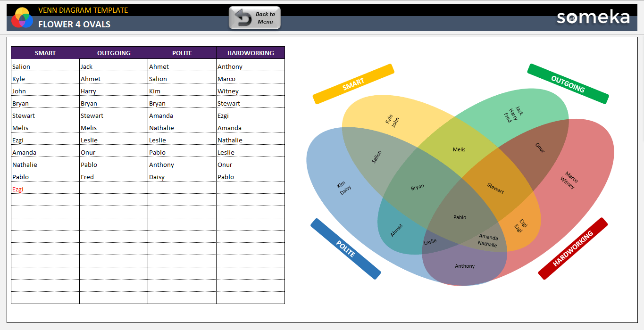Click Pablo in the Venn diagram center
The height and width of the screenshot is (330, 644).
460,217
